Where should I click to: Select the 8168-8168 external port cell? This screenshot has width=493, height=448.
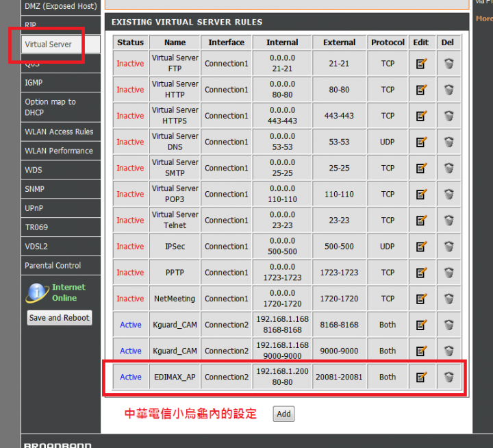[339, 325]
